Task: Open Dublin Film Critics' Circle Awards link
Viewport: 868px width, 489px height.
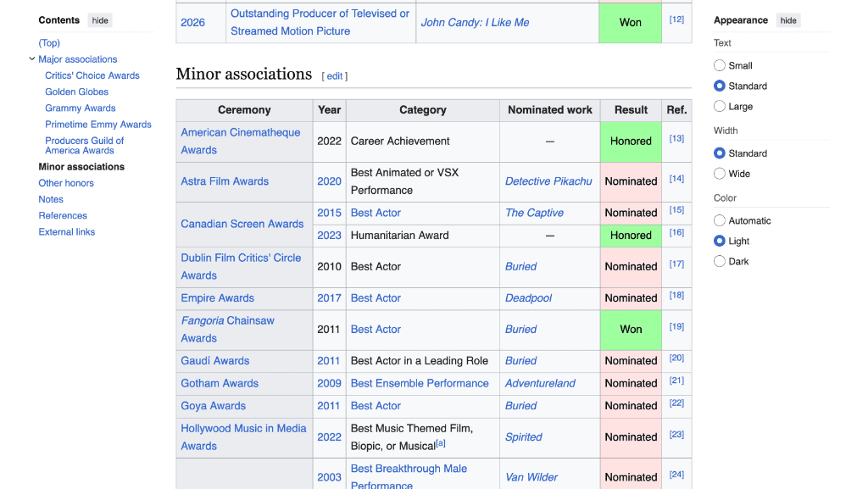Action: [x=241, y=267]
